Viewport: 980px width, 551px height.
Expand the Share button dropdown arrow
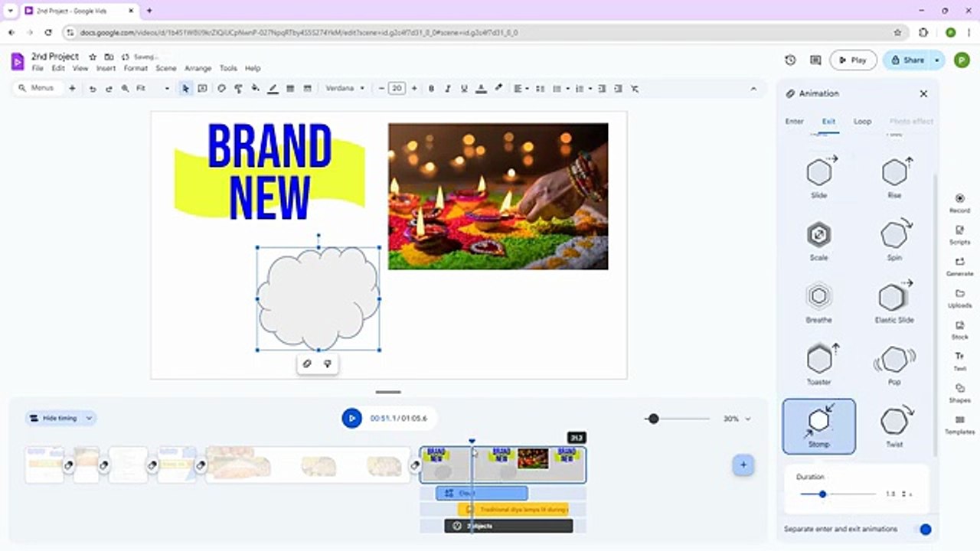(936, 60)
